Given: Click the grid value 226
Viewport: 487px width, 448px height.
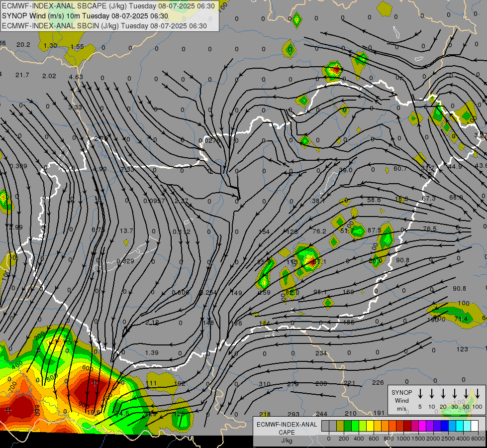Looking at the screenshot, I should 378,383.
